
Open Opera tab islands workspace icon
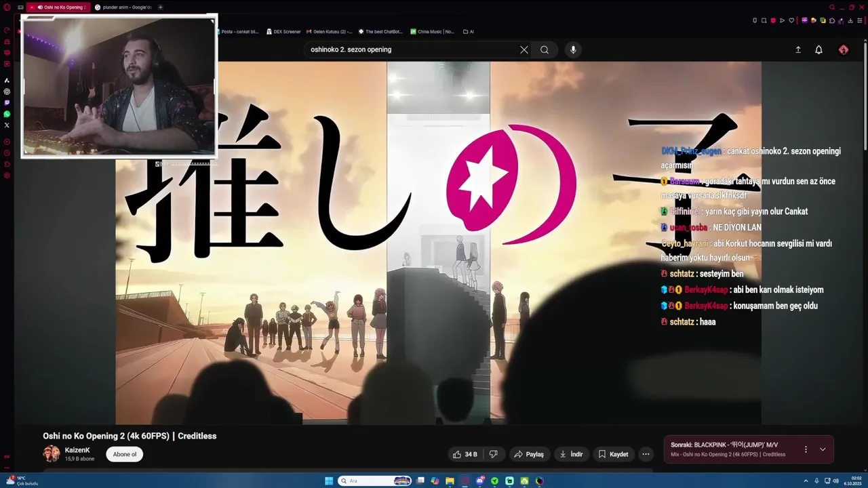pyautogui.click(x=20, y=7)
